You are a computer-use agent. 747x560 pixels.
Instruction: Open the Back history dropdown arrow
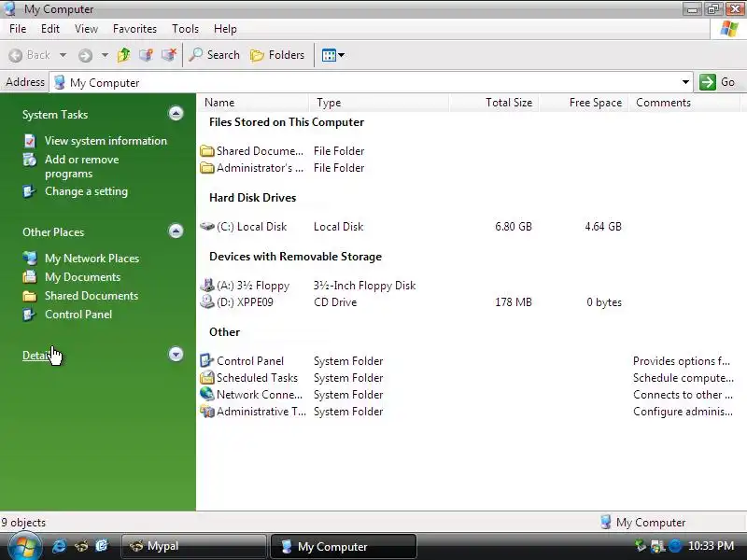click(x=63, y=55)
